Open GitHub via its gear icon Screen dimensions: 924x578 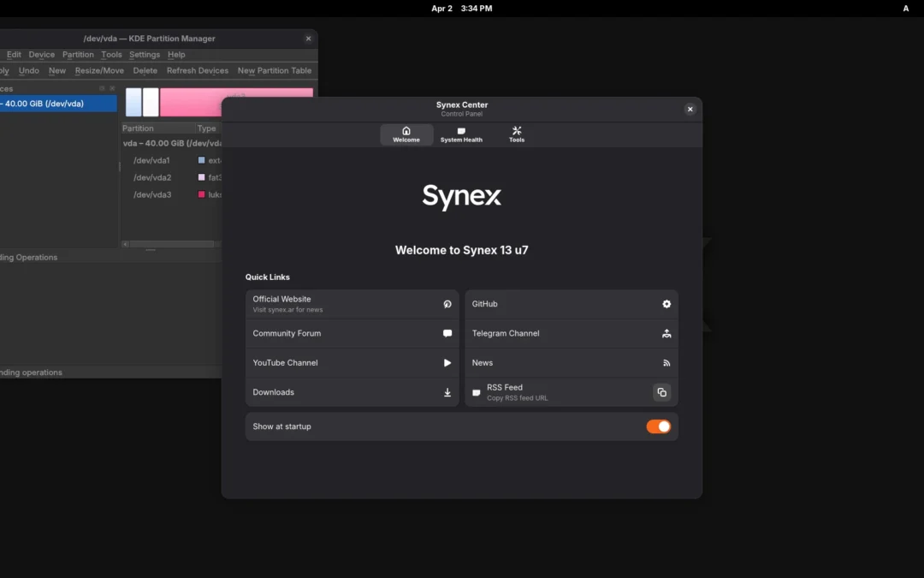[x=666, y=303]
